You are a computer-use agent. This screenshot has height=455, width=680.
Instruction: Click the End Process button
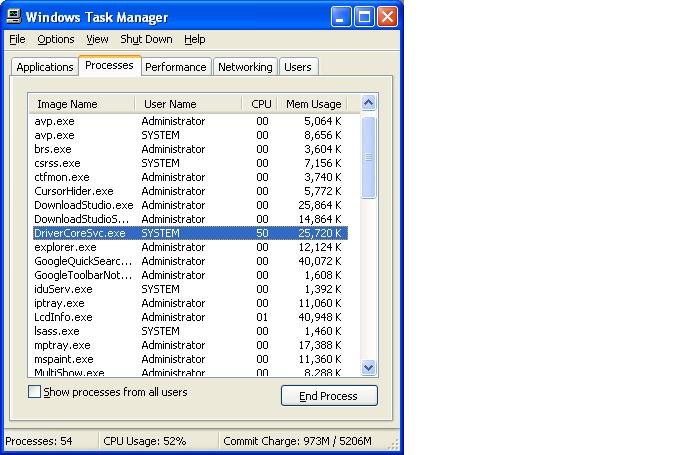click(329, 396)
